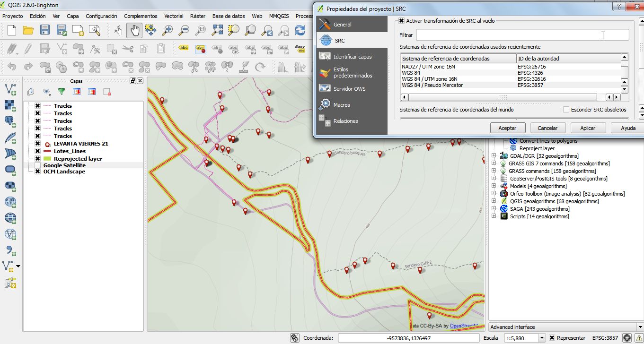The height and width of the screenshot is (344, 644).
Task: Toggle Lotes_Lines layer visibility
Action: click(x=37, y=151)
